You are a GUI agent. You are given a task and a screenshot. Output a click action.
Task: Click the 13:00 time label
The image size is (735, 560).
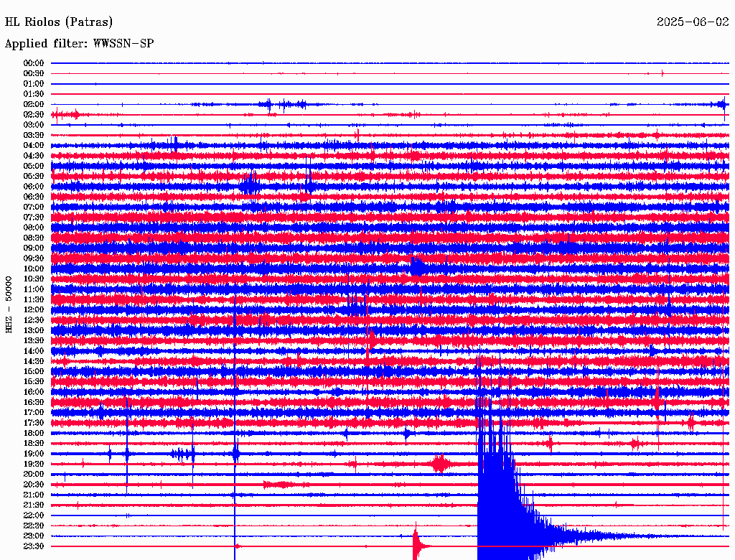coord(34,330)
